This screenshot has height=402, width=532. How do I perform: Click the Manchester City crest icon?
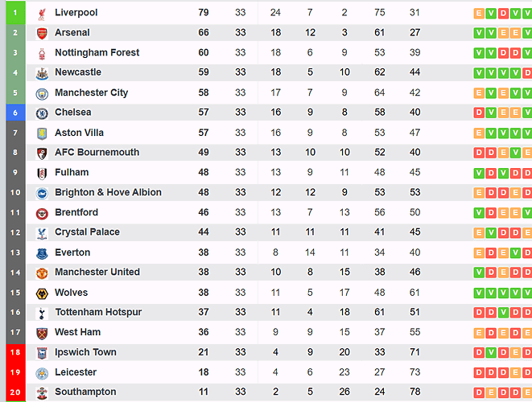(x=42, y=94)
